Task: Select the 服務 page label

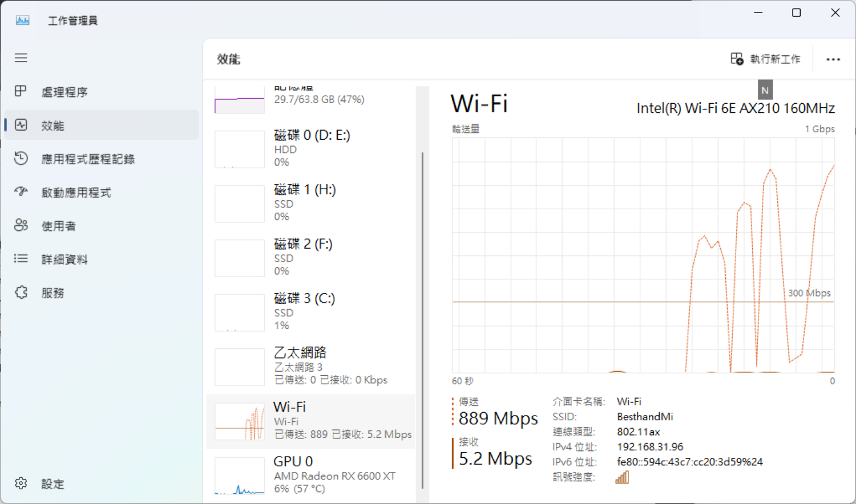Action: [x=53, y=293]
